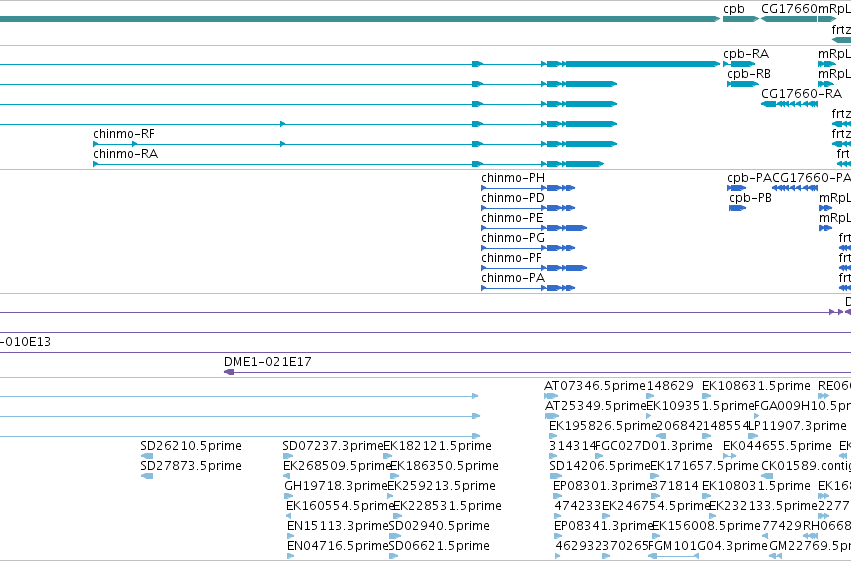Screen dimensions: 851x561
Task: Open the EK171657.5prime EST label
Action: [704, 466]
